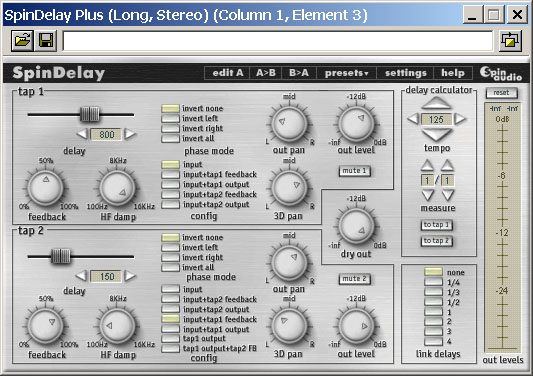Click the reset button above out levels
The width and height of the screenshot is (533, 376).
(501, 92)
